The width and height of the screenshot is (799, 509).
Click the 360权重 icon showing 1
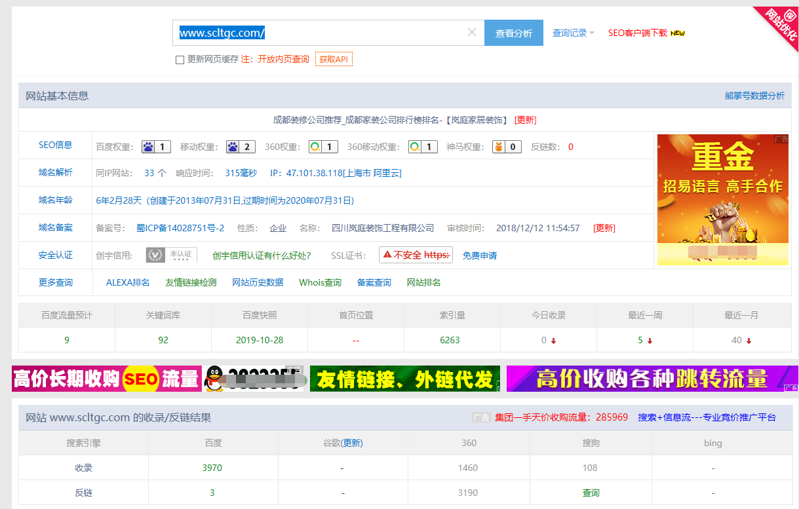point(323,147)
